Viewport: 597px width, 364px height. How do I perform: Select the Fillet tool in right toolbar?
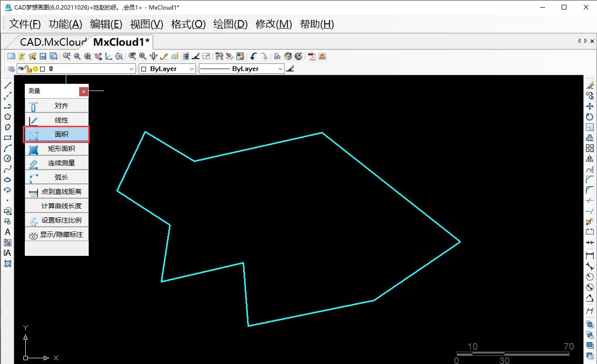(x=590, y=190)
